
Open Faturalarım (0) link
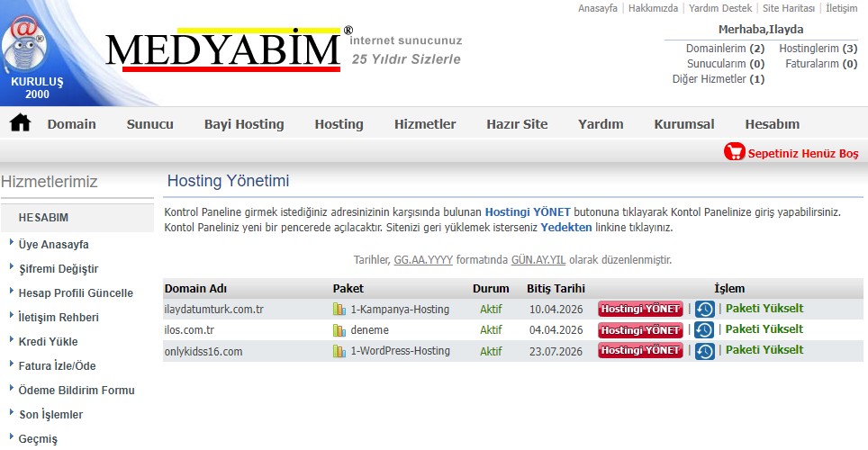tap(821, 64)
